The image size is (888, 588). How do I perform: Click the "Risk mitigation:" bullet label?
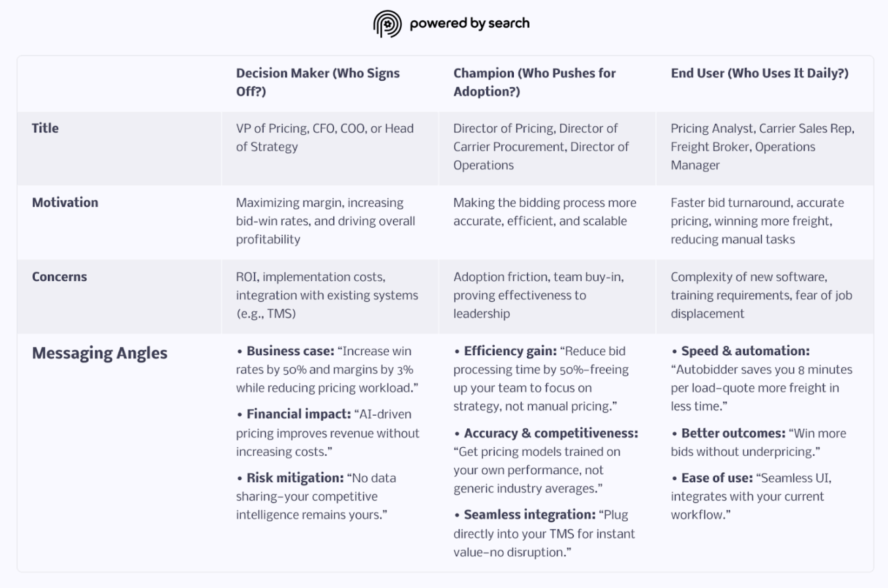pos(295,478)
